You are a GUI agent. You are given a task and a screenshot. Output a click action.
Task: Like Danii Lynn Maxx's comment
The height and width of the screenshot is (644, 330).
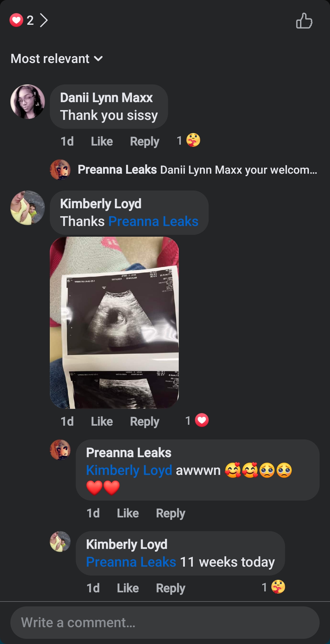click(102, 141)
